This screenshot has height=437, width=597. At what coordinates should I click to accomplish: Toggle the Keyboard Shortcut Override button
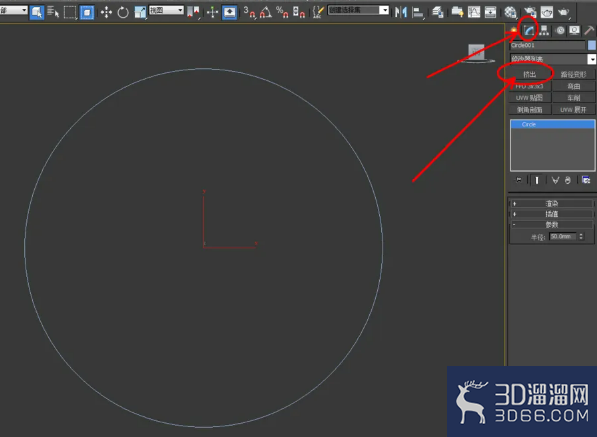[x=229, y=13]
